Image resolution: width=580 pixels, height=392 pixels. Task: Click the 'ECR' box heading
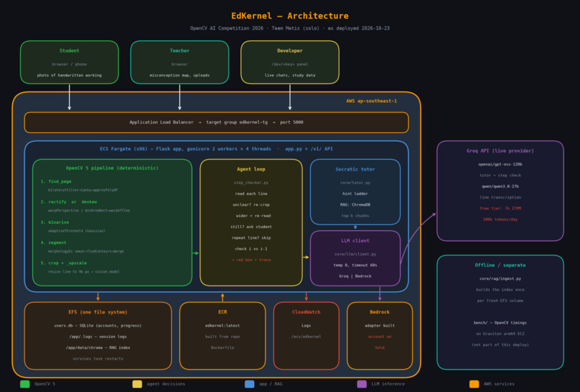point(222,312)
